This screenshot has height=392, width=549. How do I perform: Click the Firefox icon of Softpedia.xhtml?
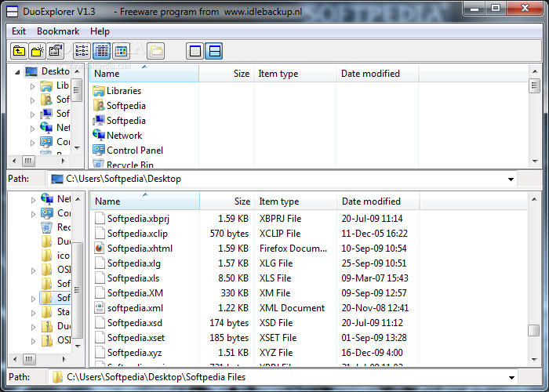click(x=100, y=249)
